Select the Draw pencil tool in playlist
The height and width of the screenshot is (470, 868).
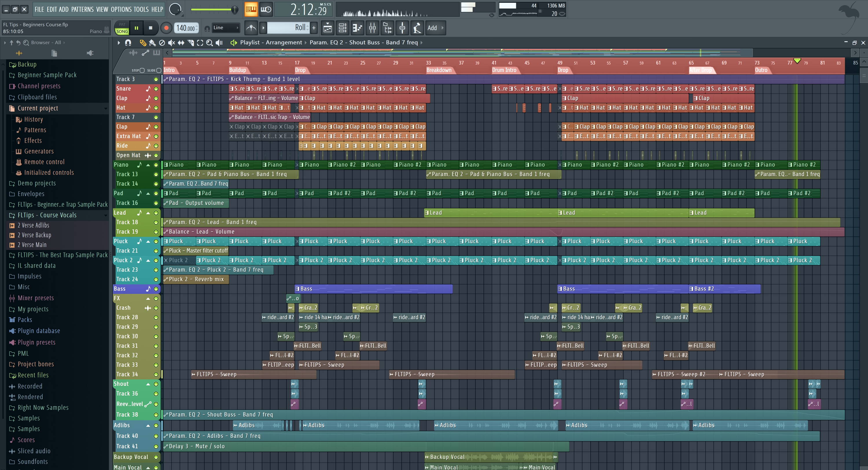pyautogui.click(x=143, y=43)
